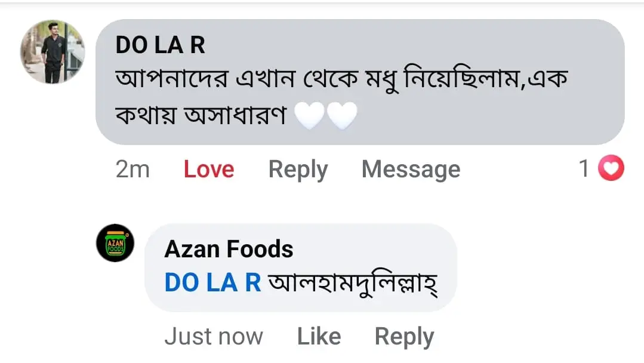This screenshot has width=644, height=363.
Task: Toggle Love on DO LA R's comment
Action: click(x=208, y=170)
